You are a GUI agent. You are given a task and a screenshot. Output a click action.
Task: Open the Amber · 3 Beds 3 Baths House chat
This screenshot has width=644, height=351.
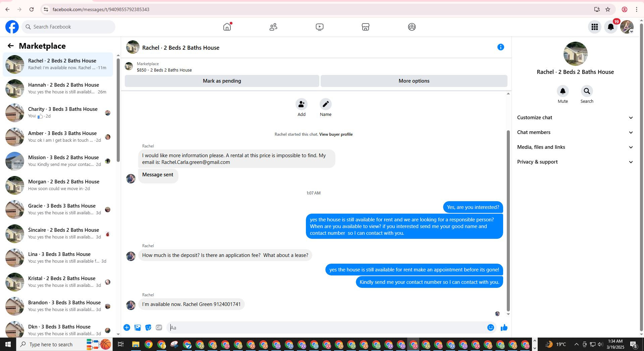[58, 137]
